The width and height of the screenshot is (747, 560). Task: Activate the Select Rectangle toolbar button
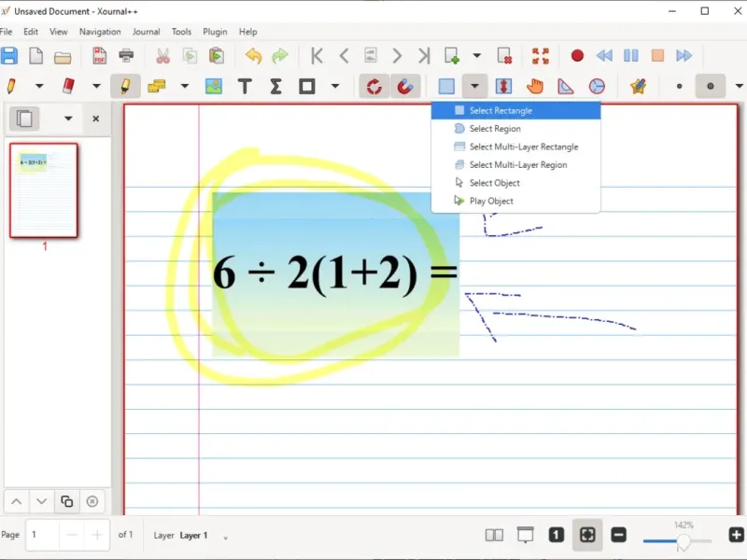446,86
